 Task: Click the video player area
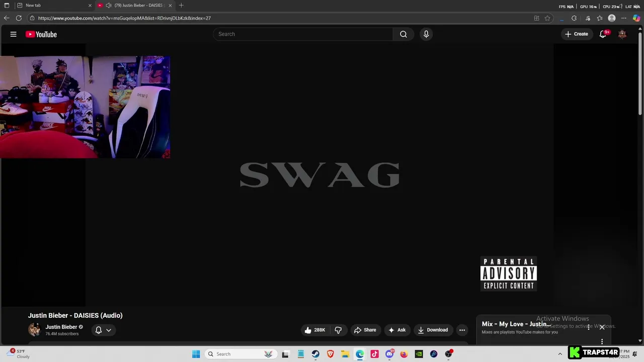[319, 175]
